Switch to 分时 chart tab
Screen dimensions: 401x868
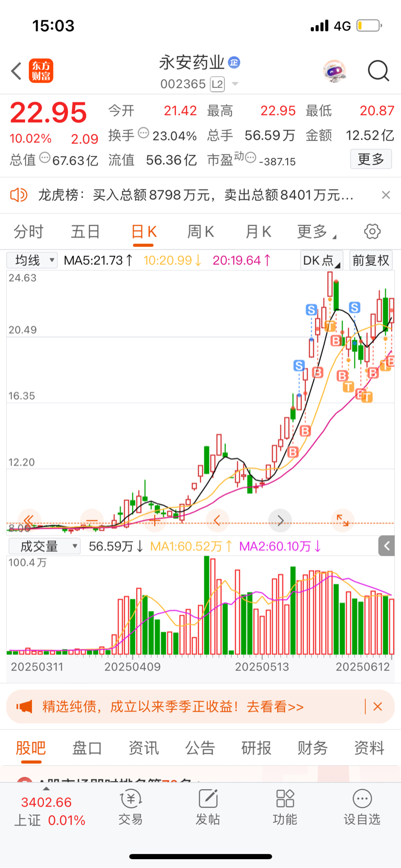coord(28,232)
